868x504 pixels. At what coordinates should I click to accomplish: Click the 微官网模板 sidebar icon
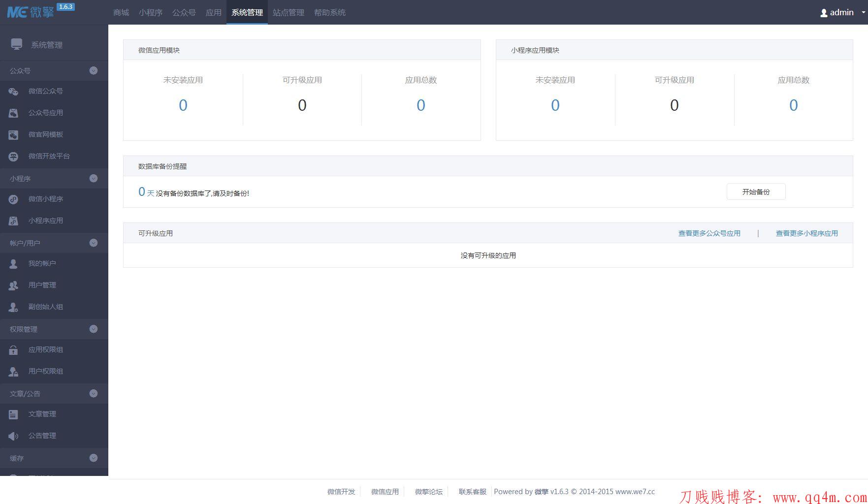click(x=13, y=135)
